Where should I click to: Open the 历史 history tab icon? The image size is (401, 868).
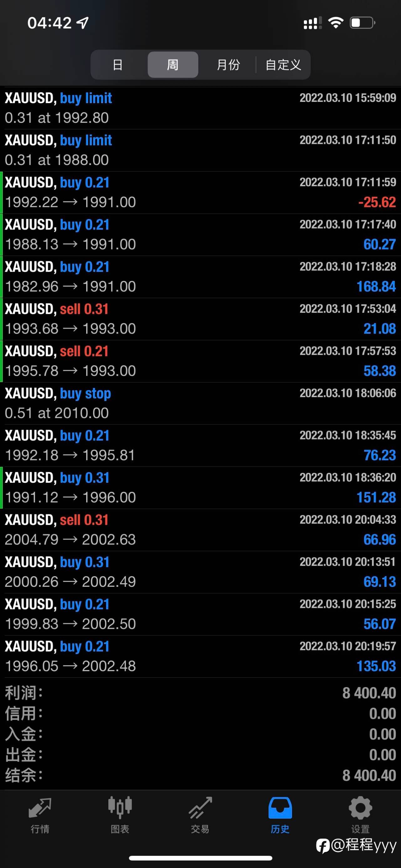click(x=280, y=808)
